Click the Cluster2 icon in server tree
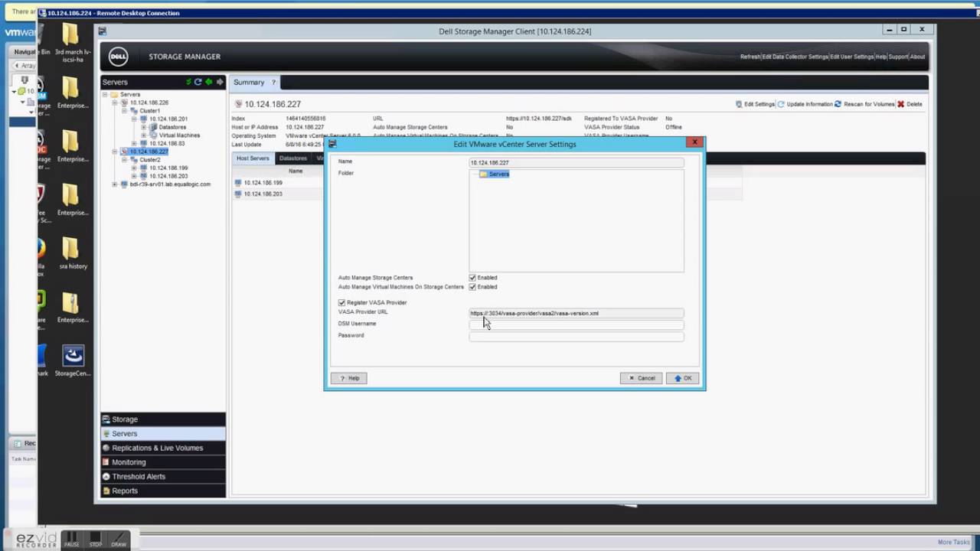The height and width of the screenshot is (551, 980). [133, 160]
